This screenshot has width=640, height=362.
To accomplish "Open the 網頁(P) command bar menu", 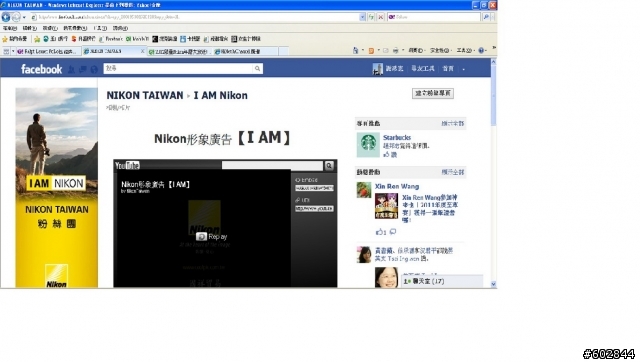I will coord(416,51).
